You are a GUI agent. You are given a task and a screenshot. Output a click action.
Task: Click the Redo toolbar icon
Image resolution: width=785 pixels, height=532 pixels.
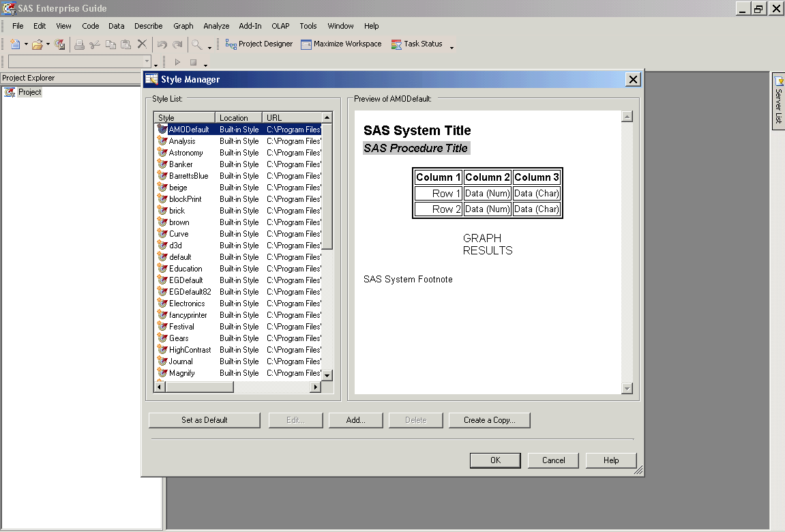click(177, 44)
